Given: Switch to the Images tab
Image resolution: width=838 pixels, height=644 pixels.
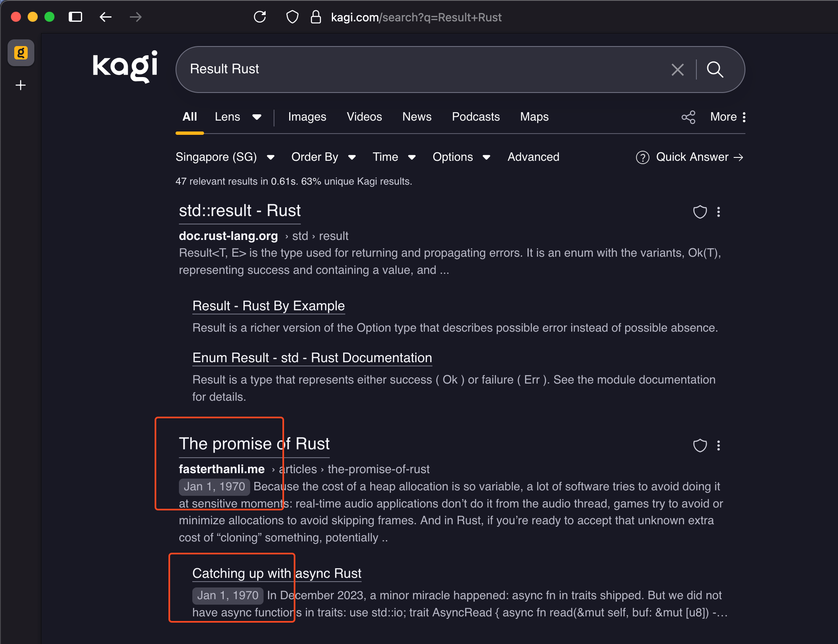Looking at the screenshot, I should point(307,117).
